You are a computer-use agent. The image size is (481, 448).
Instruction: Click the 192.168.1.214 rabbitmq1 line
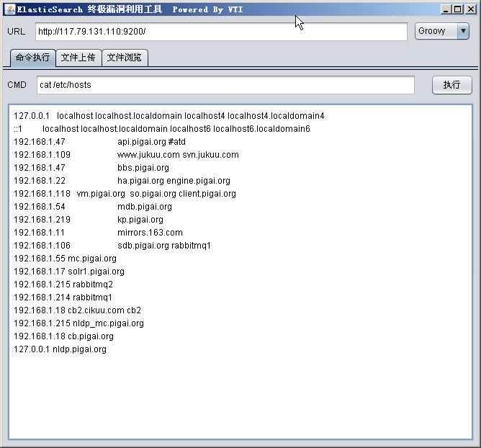(x=63, y=297)
